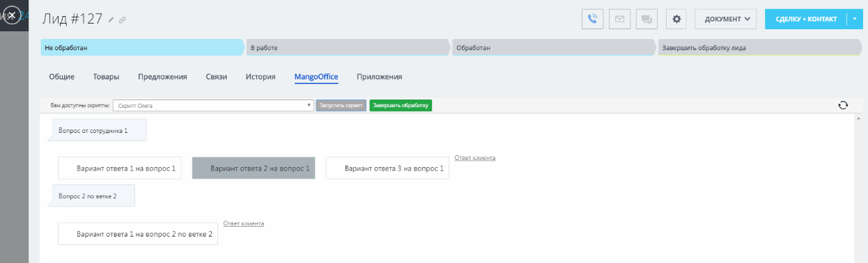Refresh the script with circular arrows icon
Viewport: 868px width, 263px height.
[843, 105]
